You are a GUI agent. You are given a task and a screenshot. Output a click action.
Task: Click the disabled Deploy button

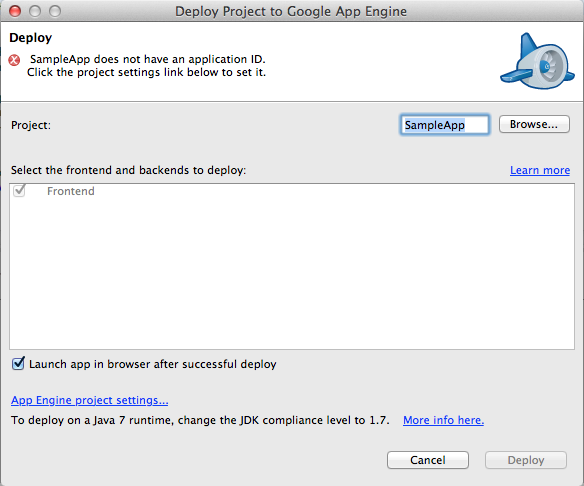526,460
